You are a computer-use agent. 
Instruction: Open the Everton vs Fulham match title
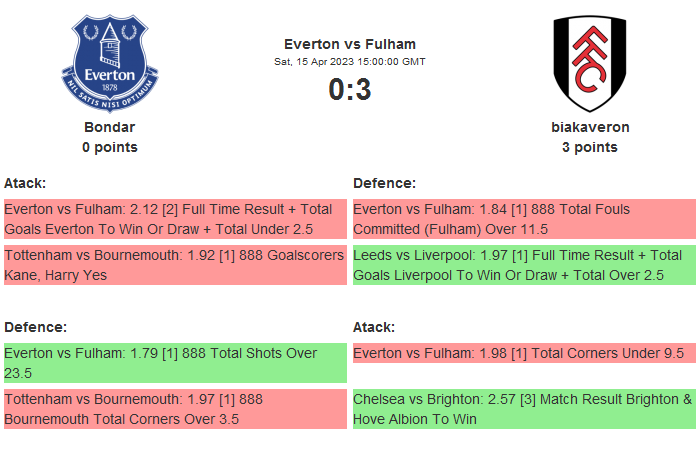tap(350, 44)
